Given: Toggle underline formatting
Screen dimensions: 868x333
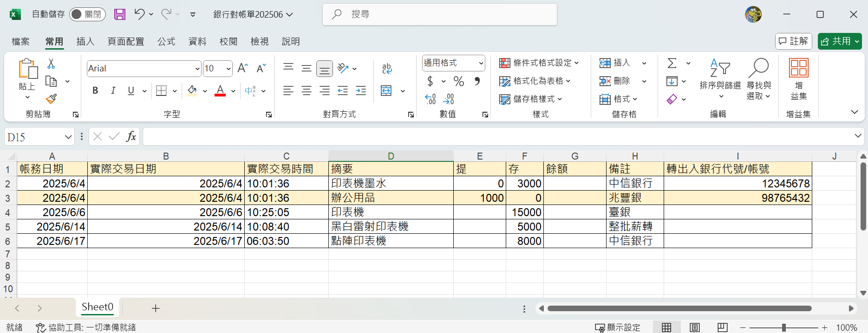Looking at the screenshot, I should click(131, 90).
